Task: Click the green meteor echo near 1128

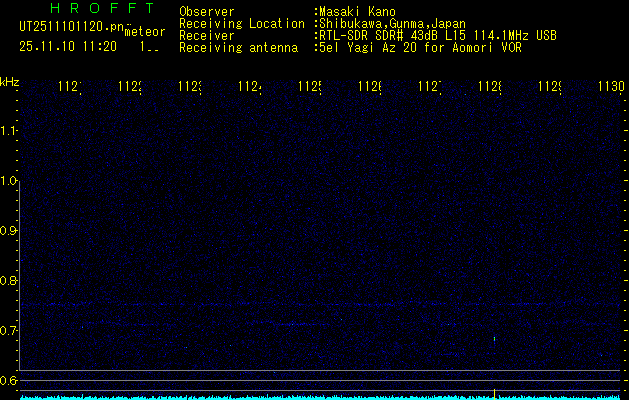Action: point(494,339)
